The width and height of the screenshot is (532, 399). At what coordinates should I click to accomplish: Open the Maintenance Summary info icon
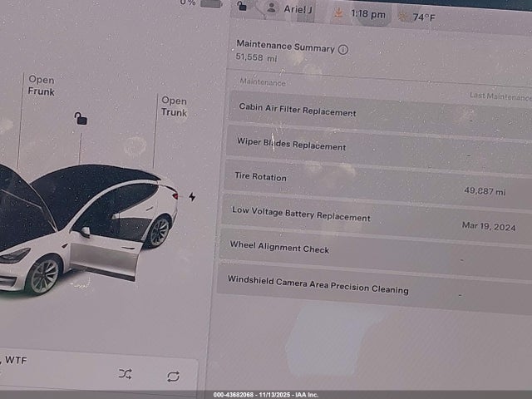[x=343, y=50]
